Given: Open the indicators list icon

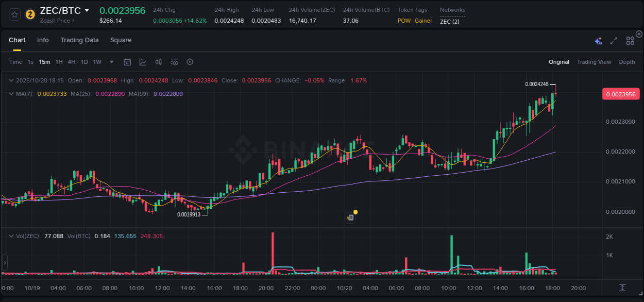Looking at the screenshot, I should 174,62.
